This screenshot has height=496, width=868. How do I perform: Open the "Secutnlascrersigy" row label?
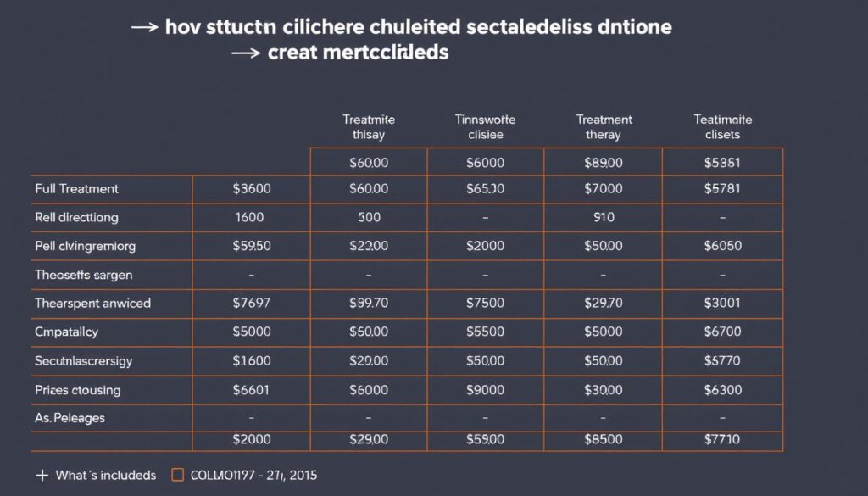pyautogui.click(x=83, y=361)
